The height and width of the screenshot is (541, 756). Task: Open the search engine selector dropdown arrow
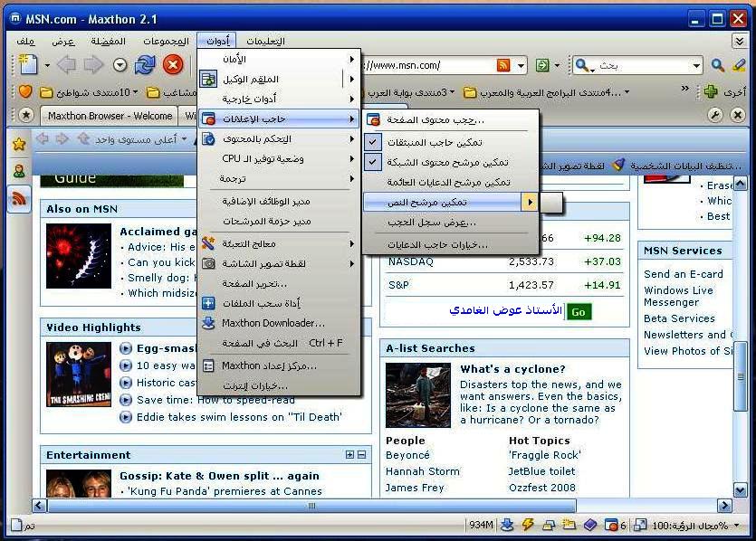coord(695,65)
